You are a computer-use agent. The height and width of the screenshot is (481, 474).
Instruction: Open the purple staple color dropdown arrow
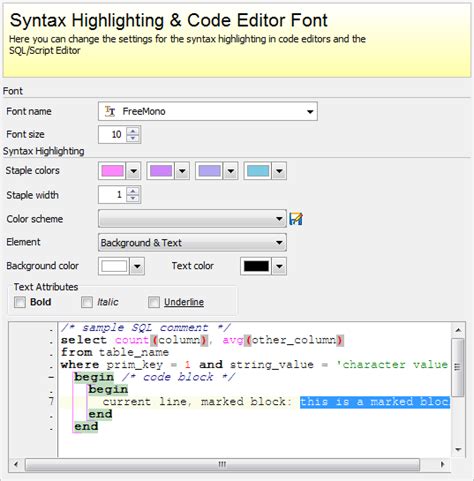(182, 171)
